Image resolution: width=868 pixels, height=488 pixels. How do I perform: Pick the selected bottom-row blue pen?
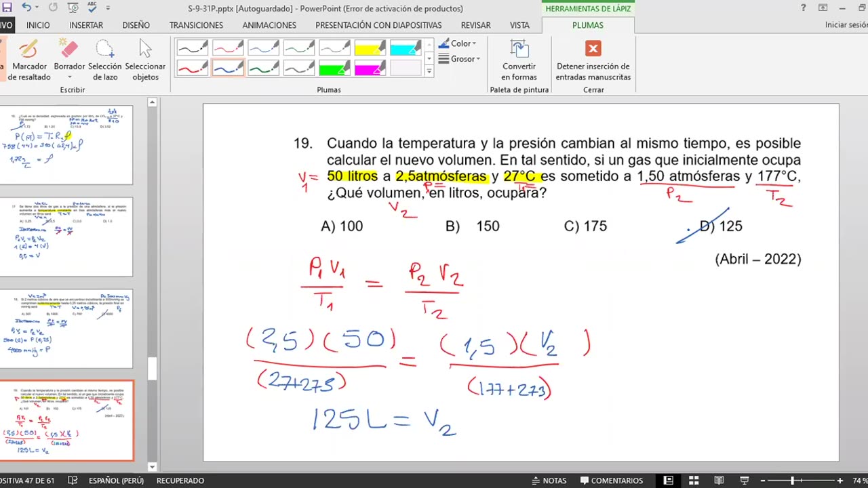point(228,68)
